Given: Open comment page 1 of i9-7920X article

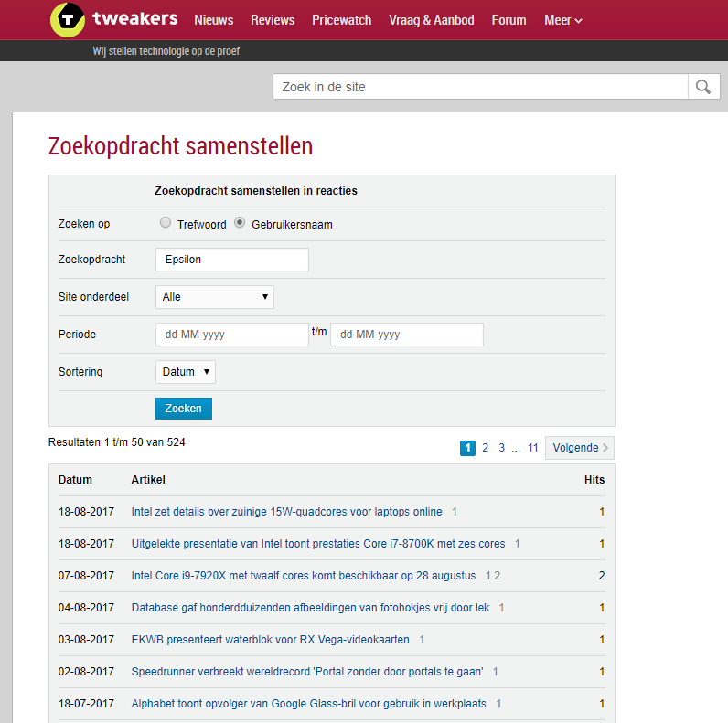Looking at the screenshot, I should (x=488, y=576).
